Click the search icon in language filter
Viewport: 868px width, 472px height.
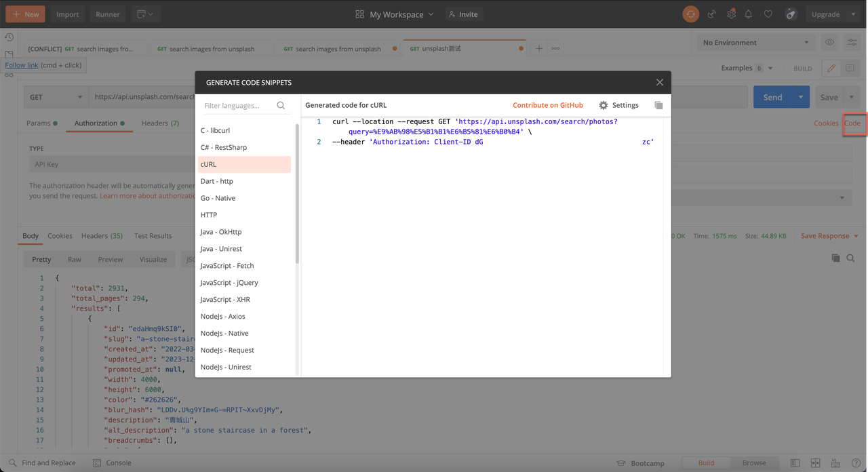[x=281, y=106]
